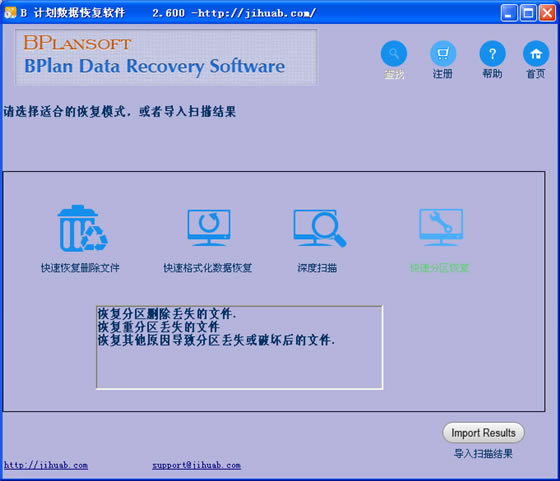The image size is (560, 481).
Task: Open the support@jihuab.com email link
Action: pyautogui.click(x=196, y=465)
